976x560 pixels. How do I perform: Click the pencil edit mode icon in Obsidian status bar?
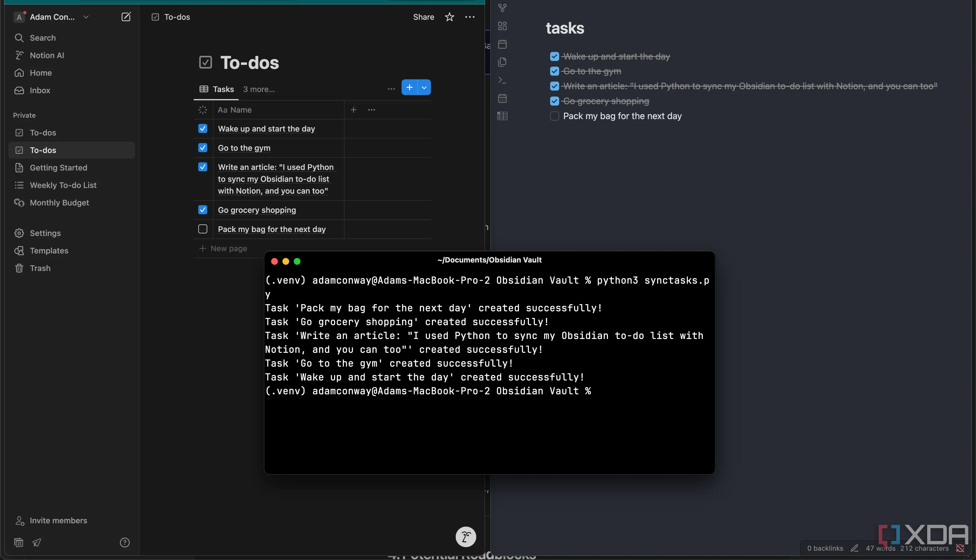[x=855, y=548]
